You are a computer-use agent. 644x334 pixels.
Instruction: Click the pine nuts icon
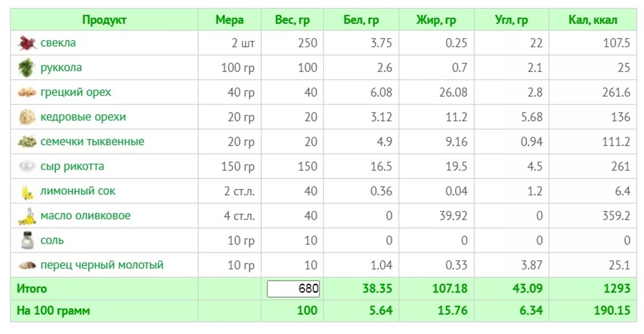point(27,117)
